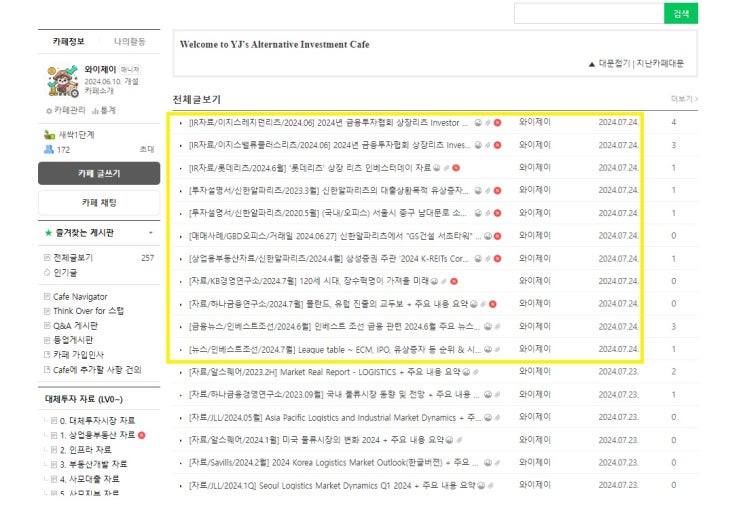This screenshot has height=526, width=743.
Task: Open the 4. 사모대출 자료 board
Action: (90, 479)
